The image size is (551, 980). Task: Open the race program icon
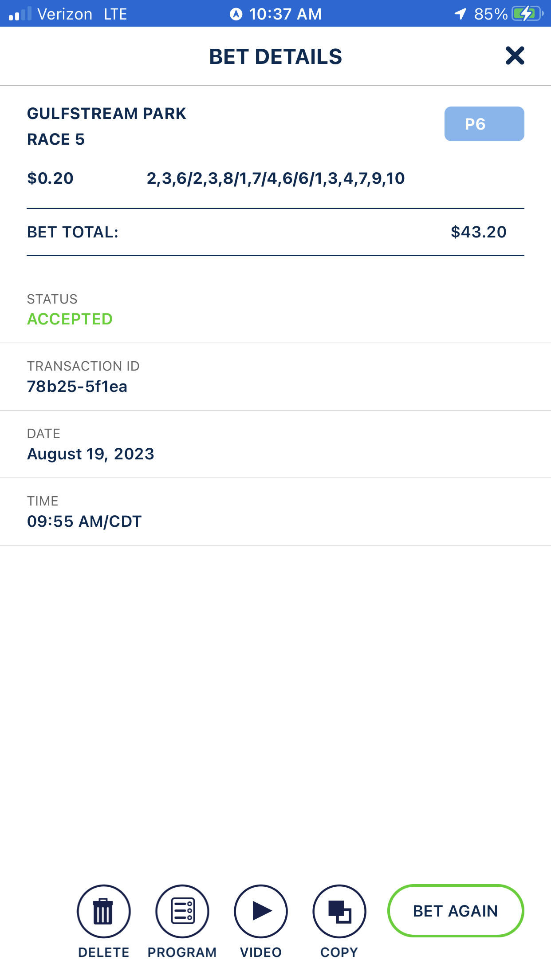pyautogui.click(x=182, y=911)
